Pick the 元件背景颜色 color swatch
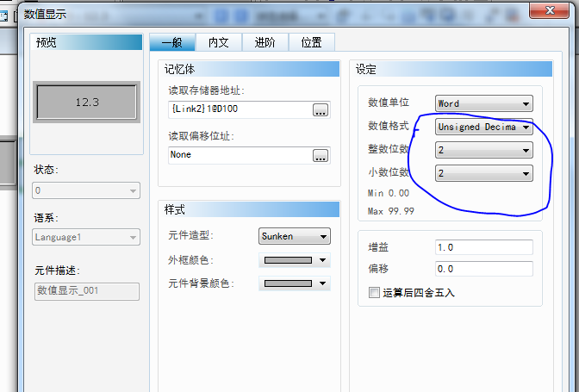The height and width of the screenshot is (392, 579). pyautogui.click(x=295, y=283)
